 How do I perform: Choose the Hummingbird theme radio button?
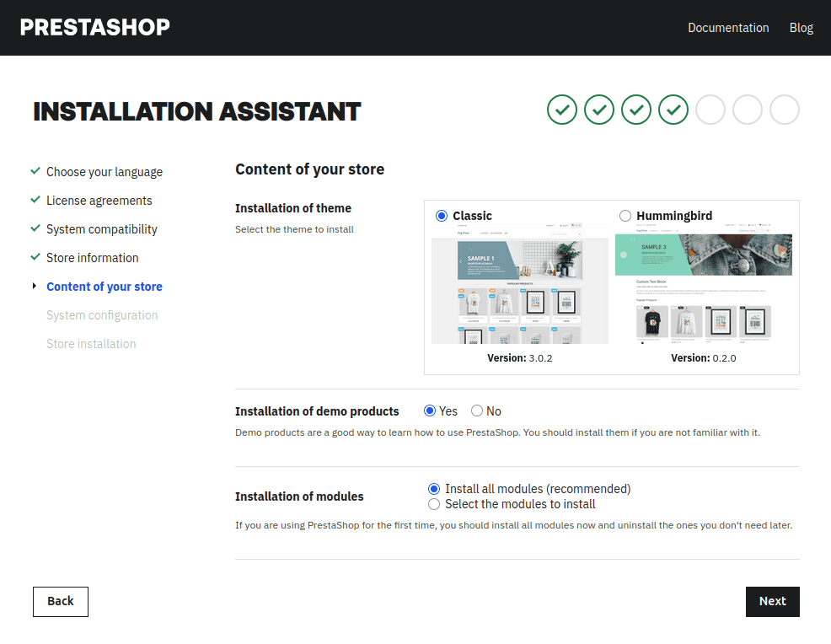click(625, 216)
